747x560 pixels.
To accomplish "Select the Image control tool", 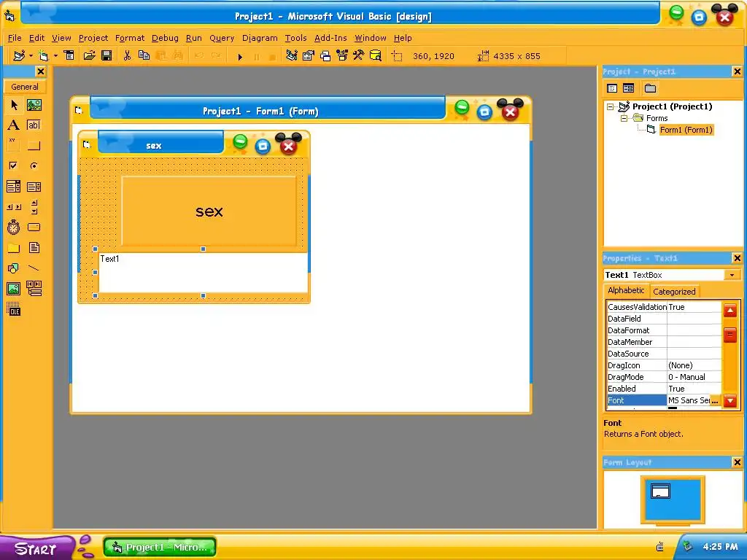I will coord(14,289).
